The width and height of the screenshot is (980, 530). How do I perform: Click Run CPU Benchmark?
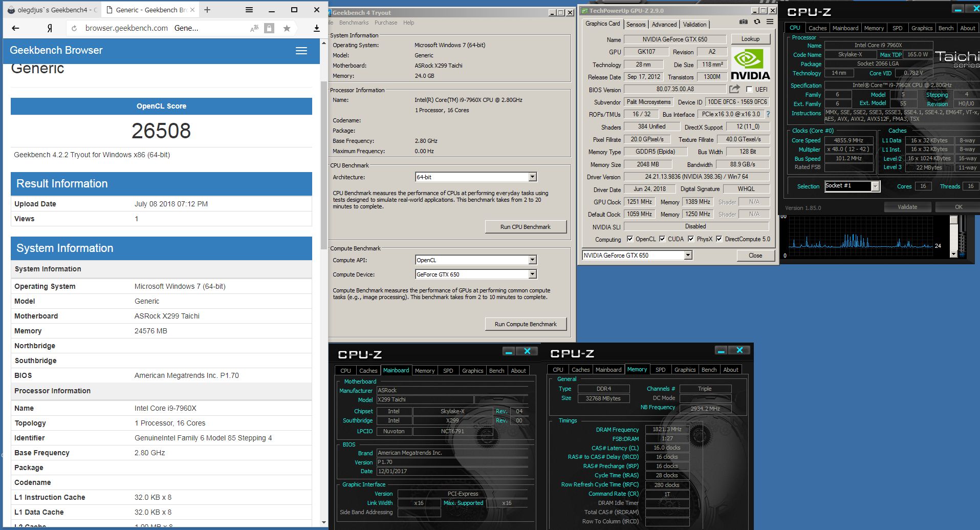(526, 227)
